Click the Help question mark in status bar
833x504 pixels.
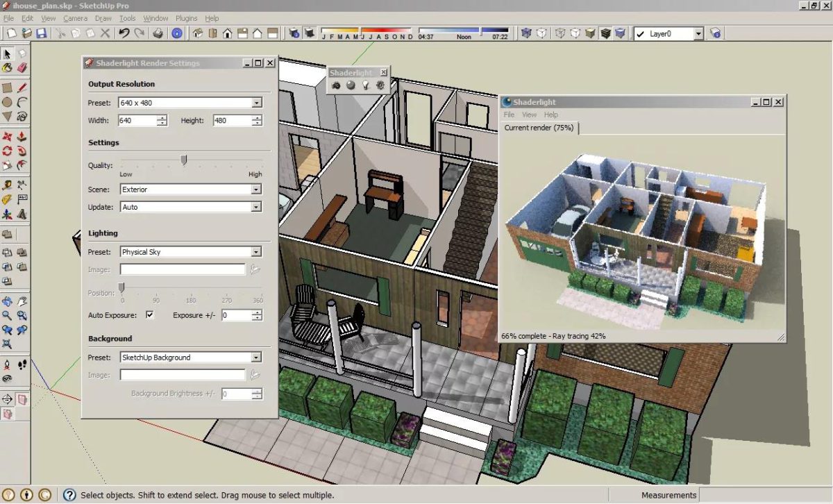coord(68,495)
